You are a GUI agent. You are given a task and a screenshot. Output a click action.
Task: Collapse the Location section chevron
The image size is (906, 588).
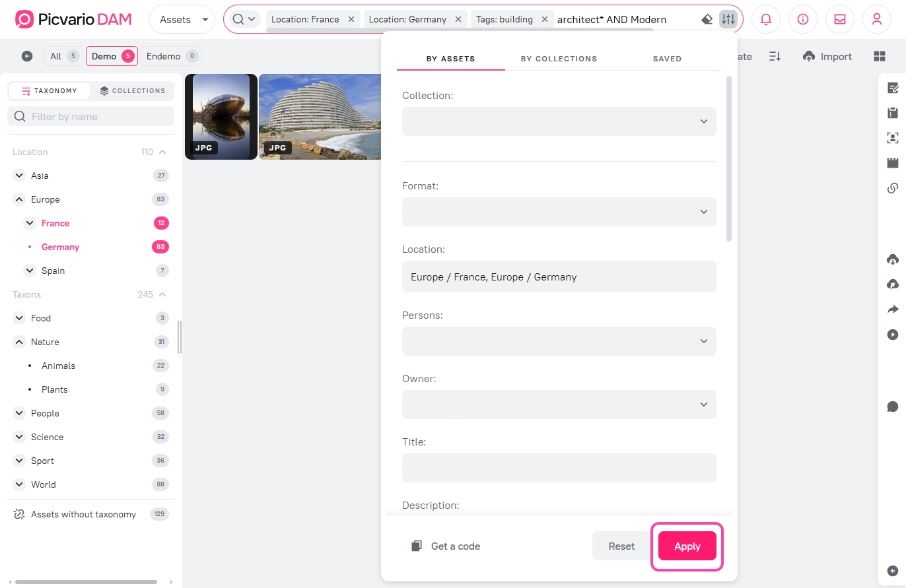tap(162, 152)
